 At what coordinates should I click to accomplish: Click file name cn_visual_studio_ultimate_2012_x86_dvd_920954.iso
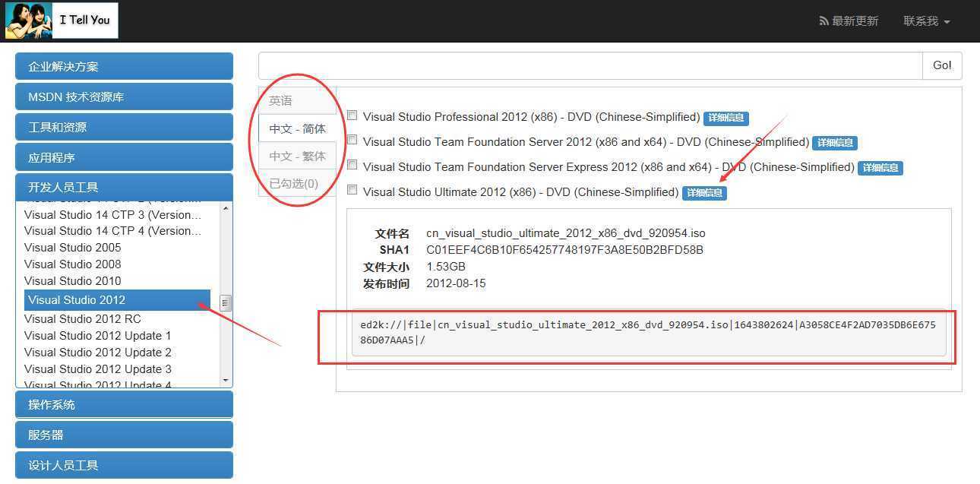566,233
